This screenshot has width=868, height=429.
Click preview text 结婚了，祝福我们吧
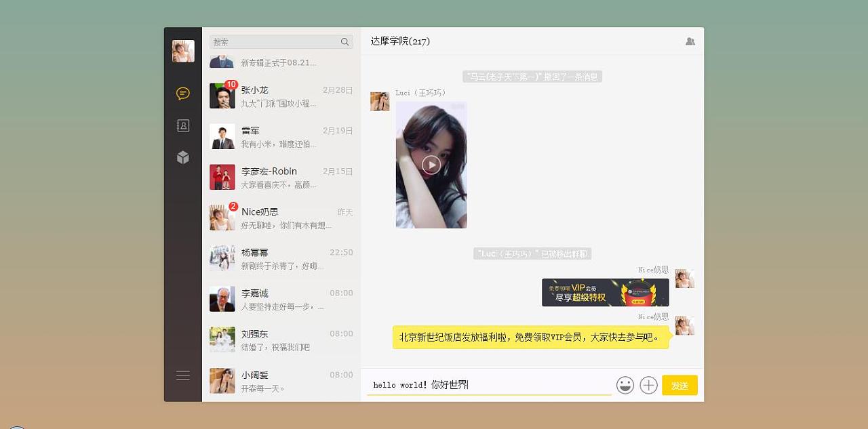(275, 347)
